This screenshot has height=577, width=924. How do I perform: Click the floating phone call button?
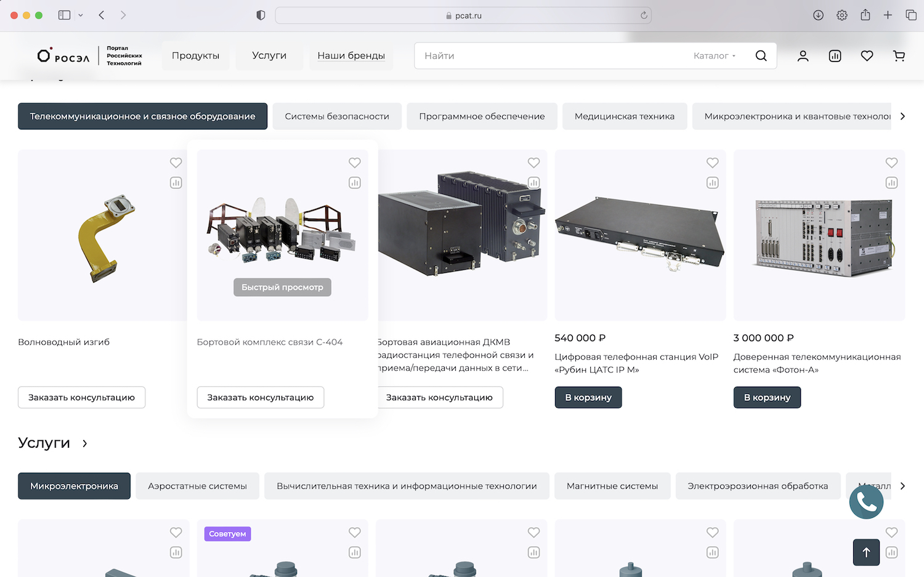click(x=866, y=502)
